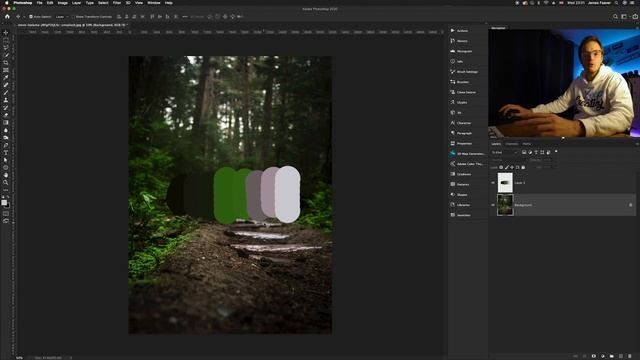
Task: Select the Rectangular Marquee tool
Action: [x=6, y=40]
